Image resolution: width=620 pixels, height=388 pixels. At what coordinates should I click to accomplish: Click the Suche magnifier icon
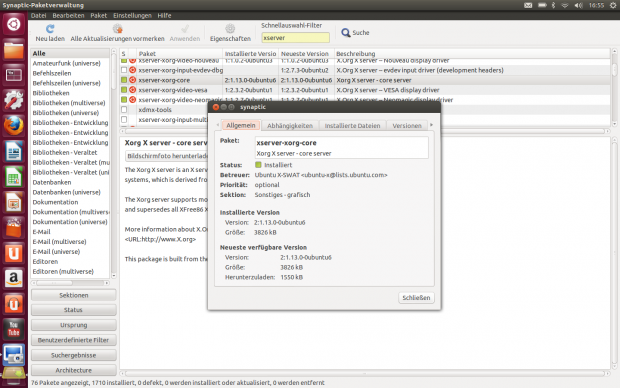[346, 32]
